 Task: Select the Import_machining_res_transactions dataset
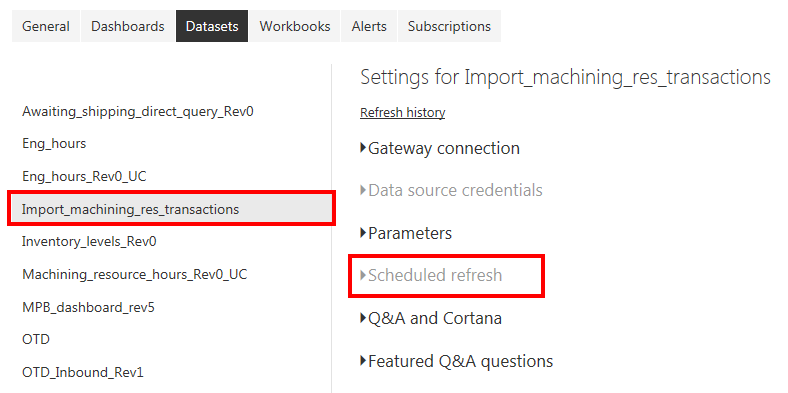171,209
